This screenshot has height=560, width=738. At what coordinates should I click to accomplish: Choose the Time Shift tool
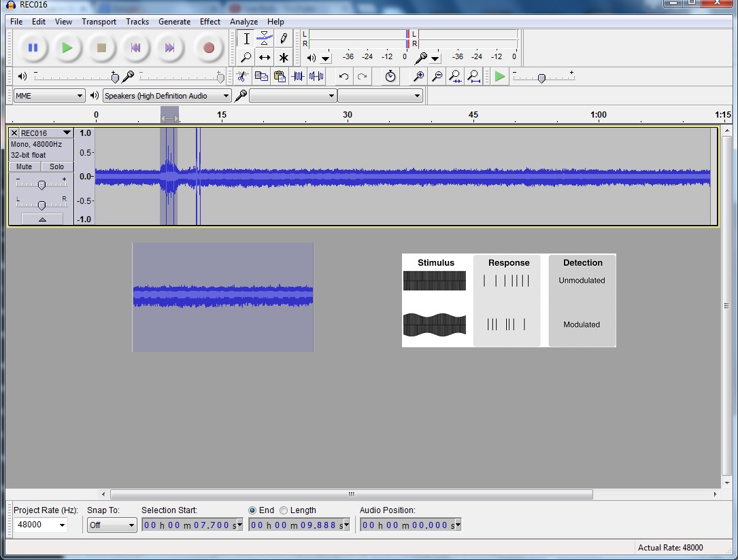coord(265,58)
